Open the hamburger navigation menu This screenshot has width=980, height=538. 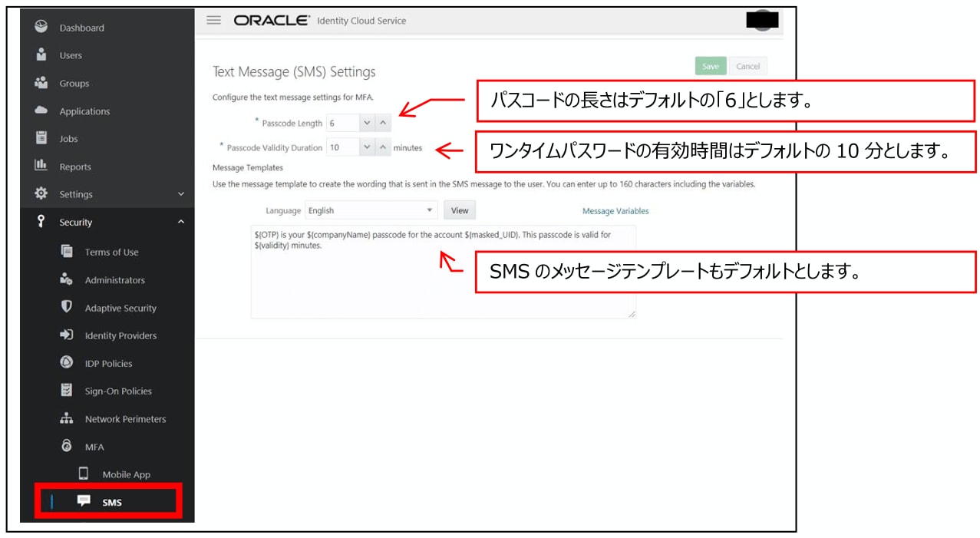[x=214, y=20]
